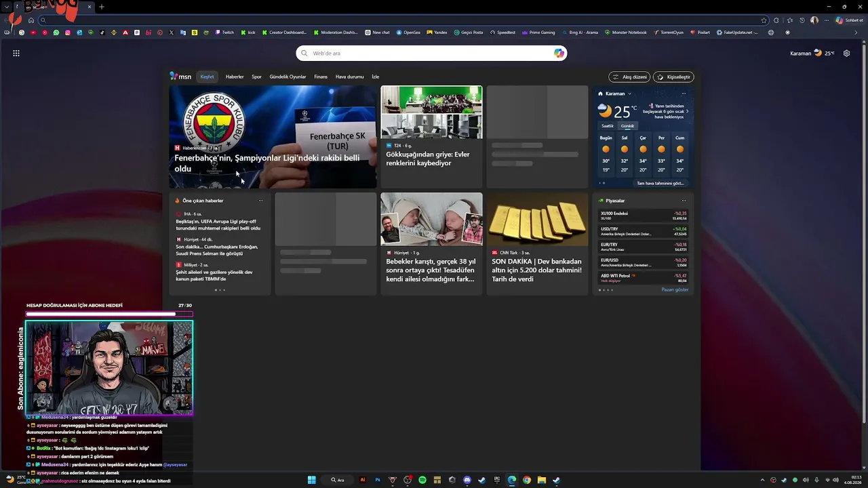Open the Speedtest bookmark
Viewport: 868px width, 488px height.
pos(502,33)
